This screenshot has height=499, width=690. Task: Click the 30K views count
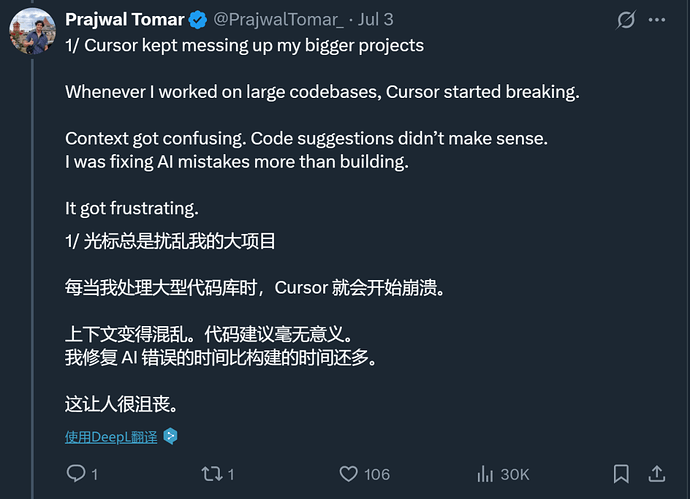click(515, 474)
